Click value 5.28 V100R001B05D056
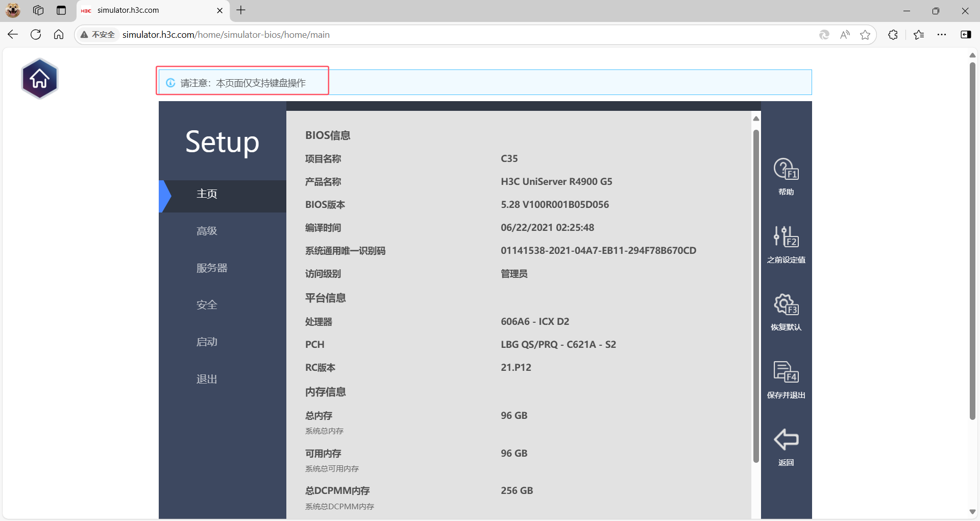 click(555, 205)
